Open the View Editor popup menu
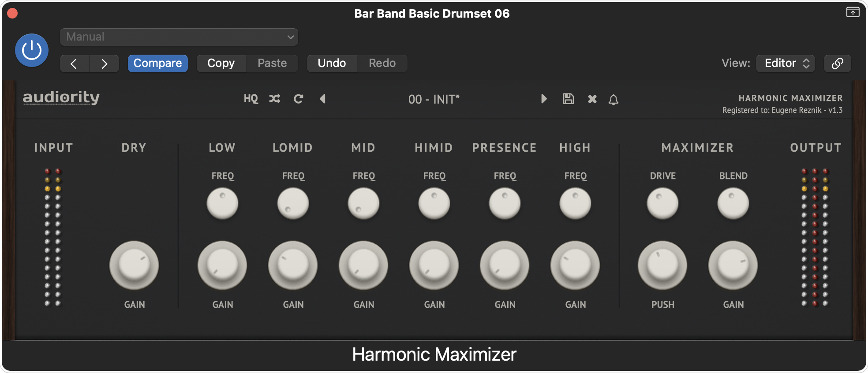 tap(786, 63)
